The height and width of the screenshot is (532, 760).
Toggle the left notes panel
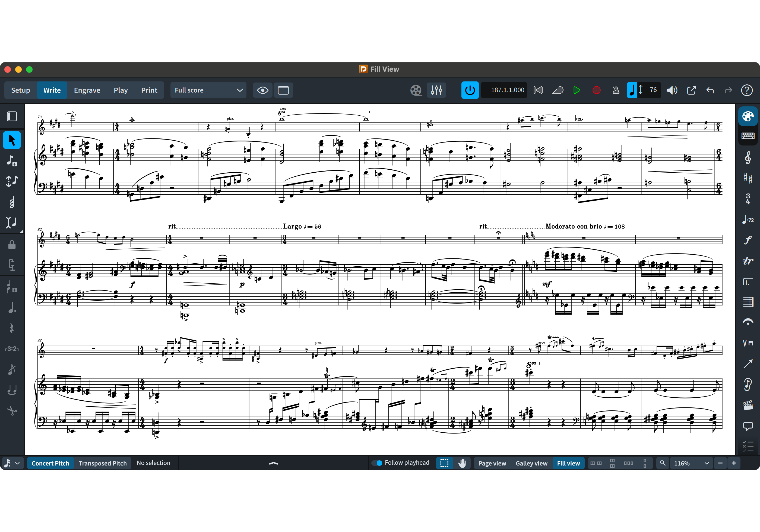coord(12,116)
